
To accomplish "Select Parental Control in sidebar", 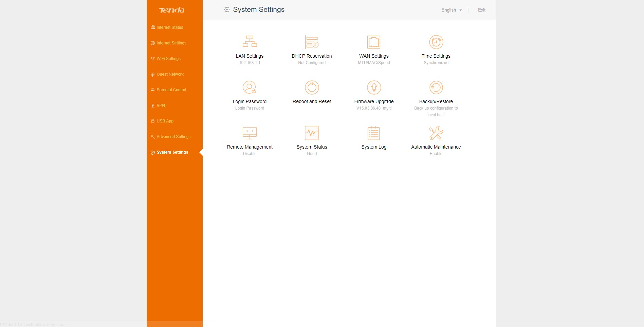I will click(x=171, y=90).
